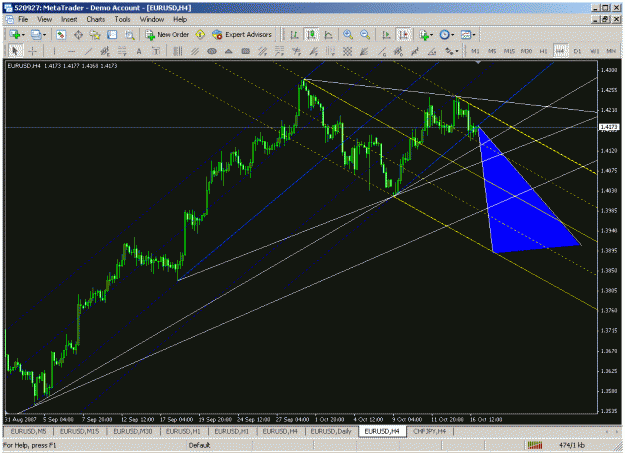Open the dropdown arrow beside New Chart
This screenshot has height=453, width=625.
23,35
